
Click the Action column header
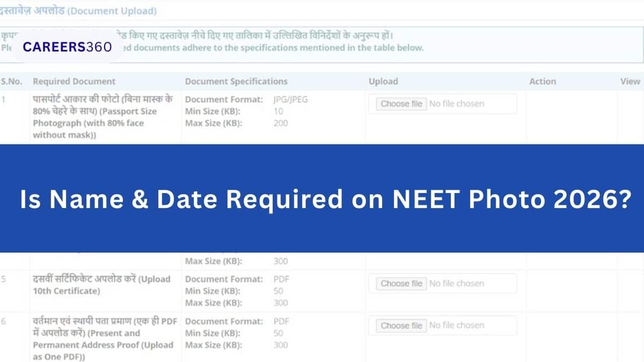pyautogui.click(x=543, y=81)
